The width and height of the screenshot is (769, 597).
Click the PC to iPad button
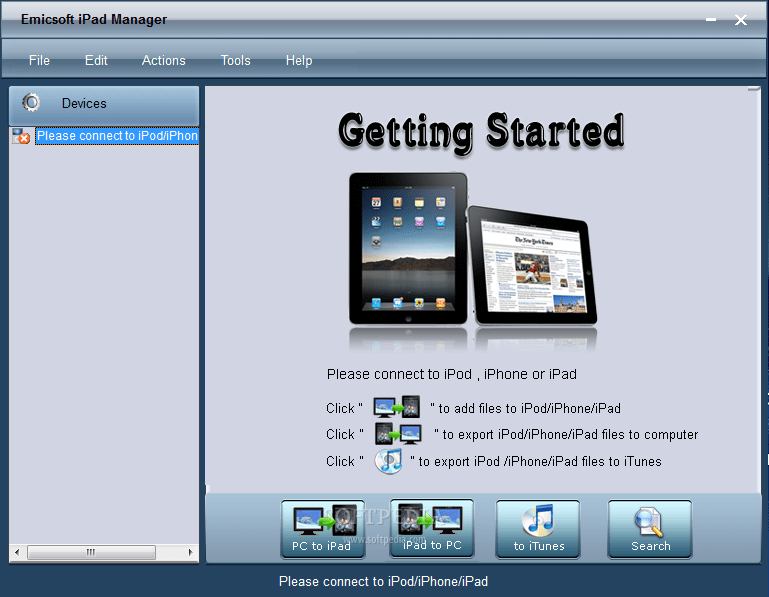point(323,529)
